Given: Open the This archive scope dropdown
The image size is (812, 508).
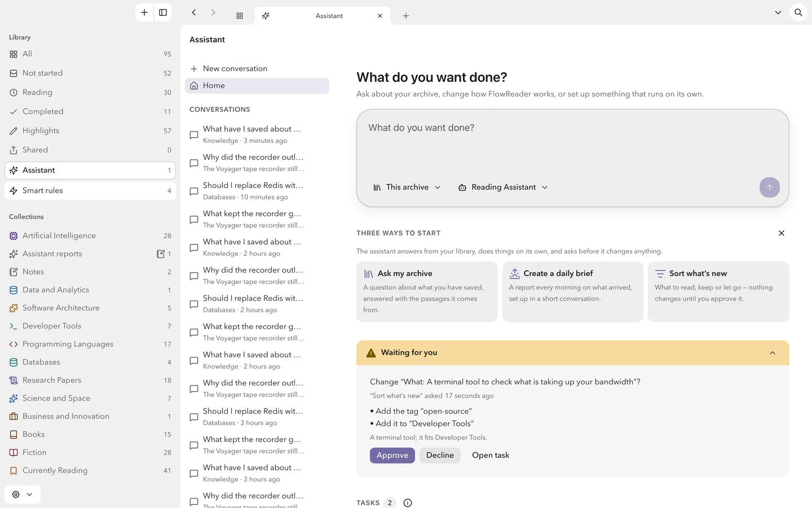Looking at the screenshot, I should [407, 187].
